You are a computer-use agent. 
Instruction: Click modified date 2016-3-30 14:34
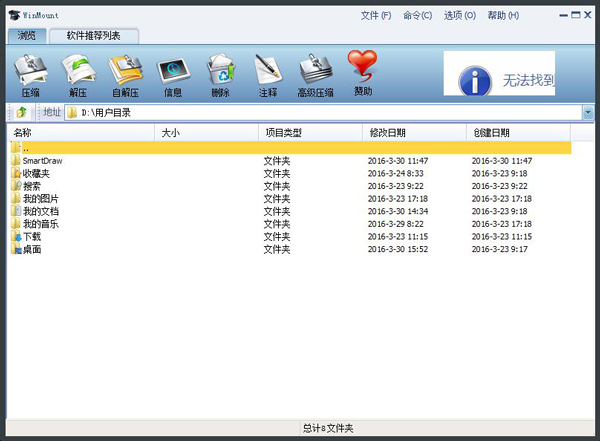[398, 211]
